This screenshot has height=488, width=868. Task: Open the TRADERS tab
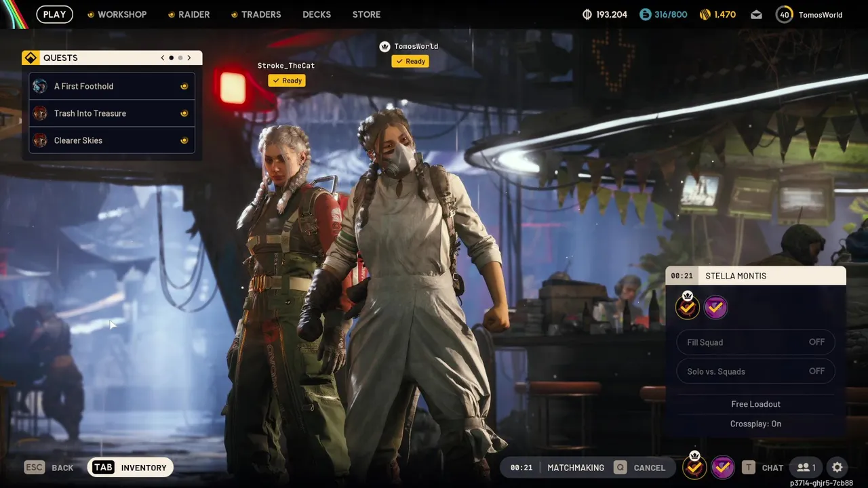(256, 14)
